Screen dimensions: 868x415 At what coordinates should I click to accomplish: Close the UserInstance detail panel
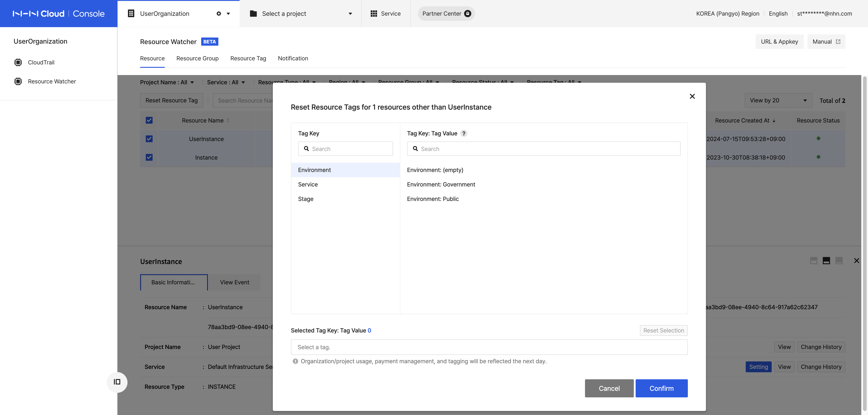tap(856, 260)
